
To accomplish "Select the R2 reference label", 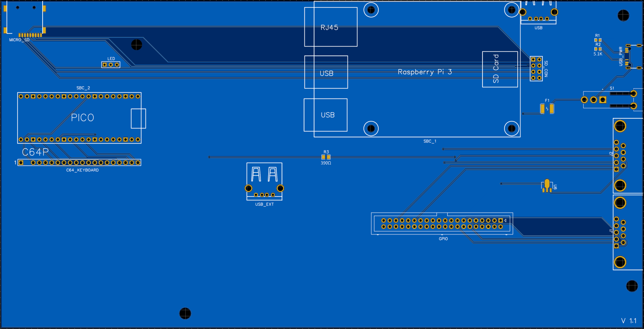I will pyautogui.click(x=598, y=44).
